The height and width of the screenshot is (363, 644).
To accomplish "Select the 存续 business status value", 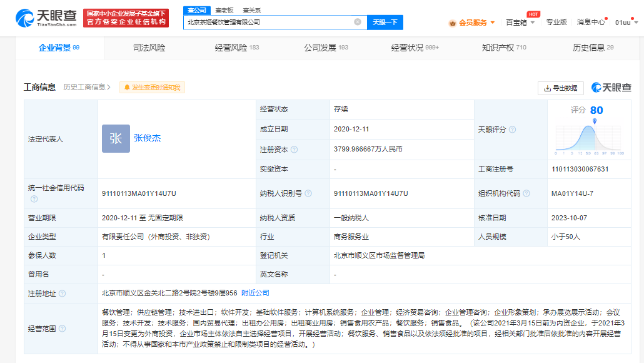I will coord(341,109).
